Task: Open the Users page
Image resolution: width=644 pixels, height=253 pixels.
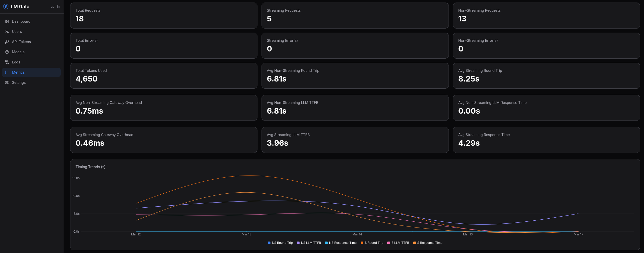Action: (17, 32)
